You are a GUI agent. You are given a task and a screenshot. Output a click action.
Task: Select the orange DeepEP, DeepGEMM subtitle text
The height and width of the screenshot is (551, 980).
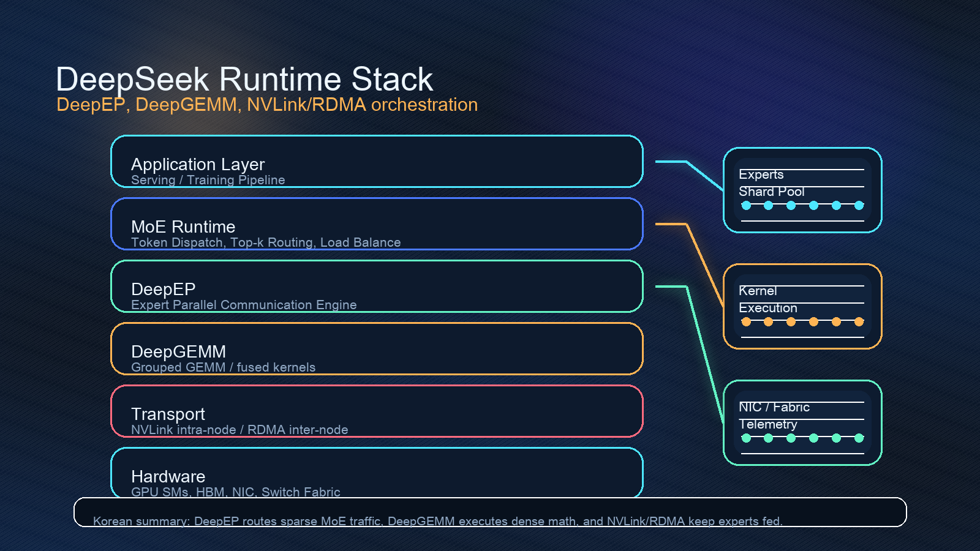(x=266, y=105)
